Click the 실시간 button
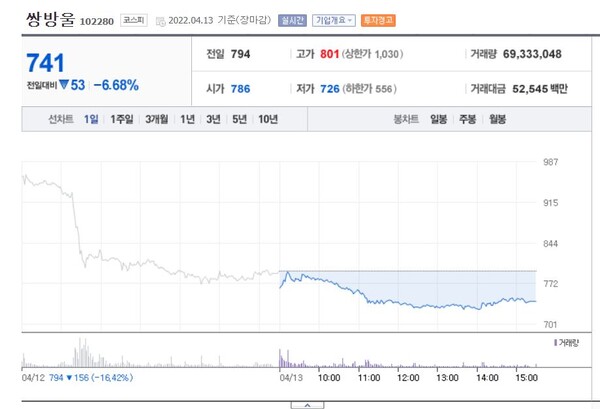The width and height of the screenshot is (600, 409). click(x=292, y=20)
